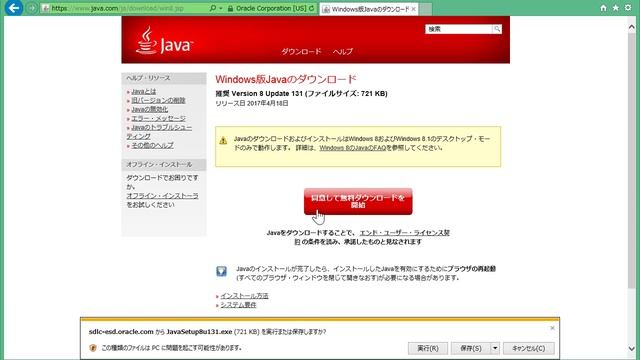
Task: Click the search magnifier in address bar
Action: click(212, 8)
